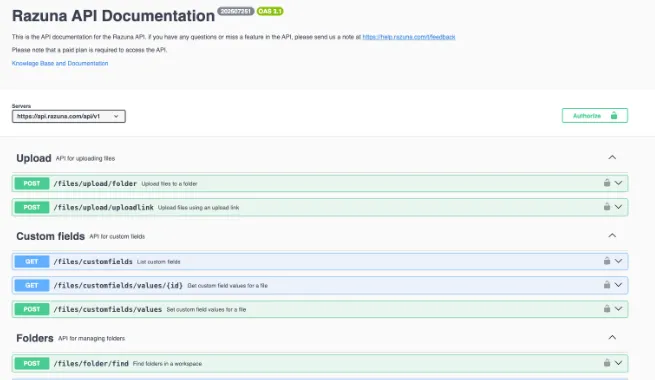Click the OAS 3.1 version badge
This screenshot has height=380, width=655.
(270, 11)
